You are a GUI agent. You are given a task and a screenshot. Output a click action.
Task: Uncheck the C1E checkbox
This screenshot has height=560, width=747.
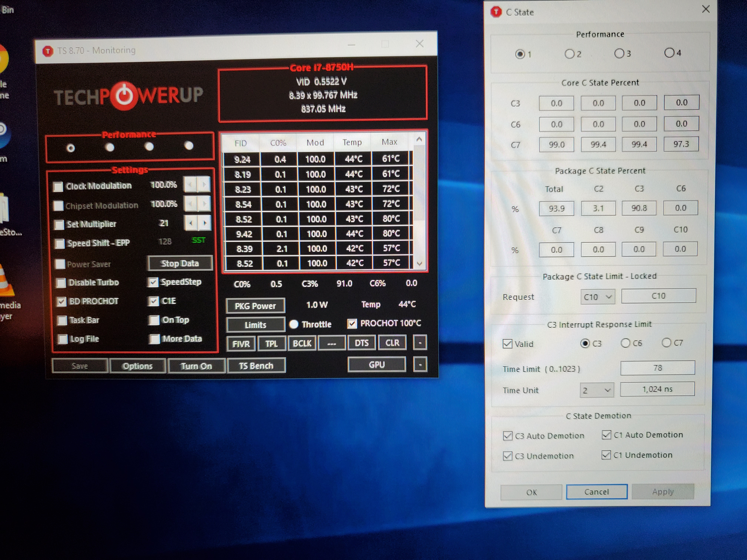(x=154, y=301)
